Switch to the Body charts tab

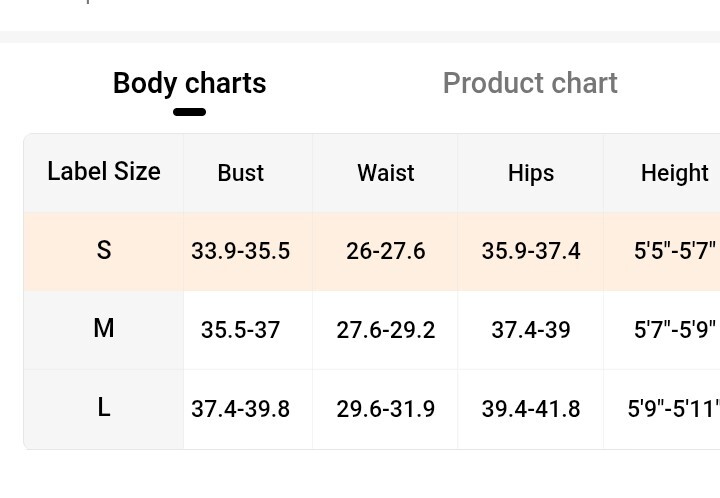pyautogui.click(x=189, y=83)
